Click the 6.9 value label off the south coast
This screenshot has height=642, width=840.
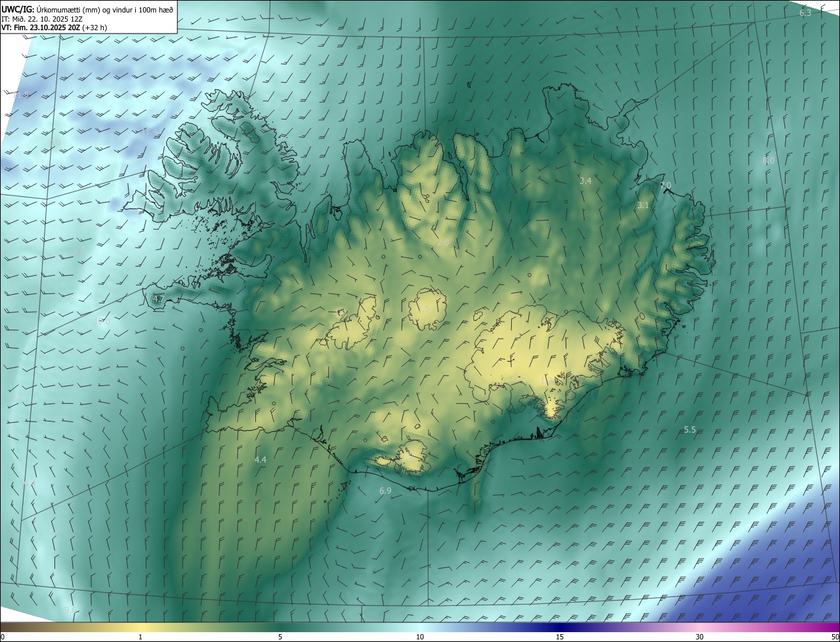tap(385, 491)
